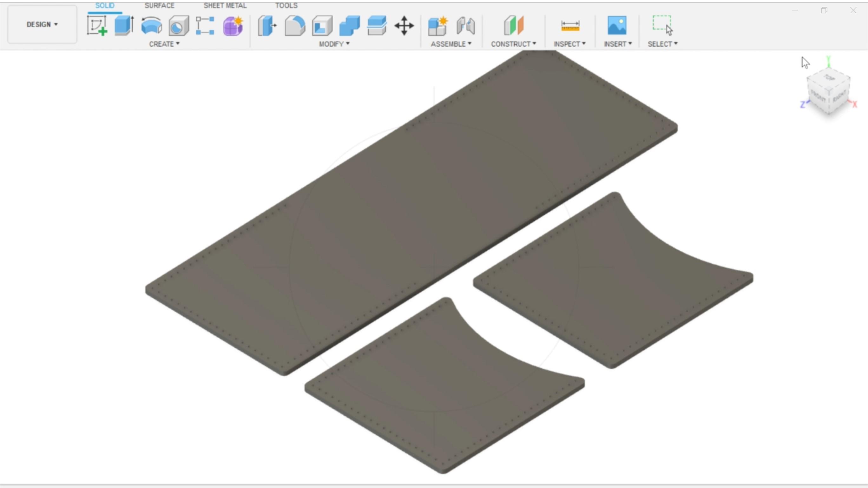
Task: Open the DESIGN workspace dropdown
Action: pos(42,24)
